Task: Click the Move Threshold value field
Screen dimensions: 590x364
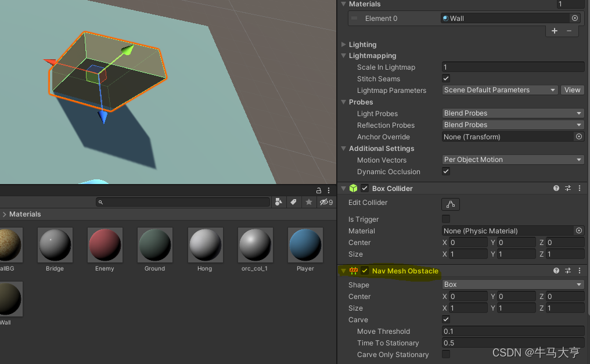Action: (x=513, y=331)
